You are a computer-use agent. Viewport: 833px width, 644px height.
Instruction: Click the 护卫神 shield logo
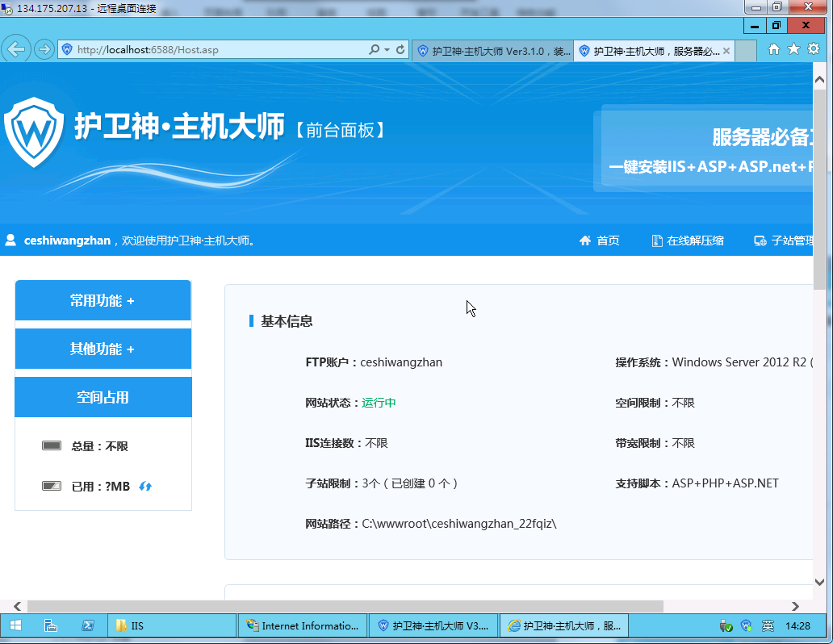coord(33,132)
